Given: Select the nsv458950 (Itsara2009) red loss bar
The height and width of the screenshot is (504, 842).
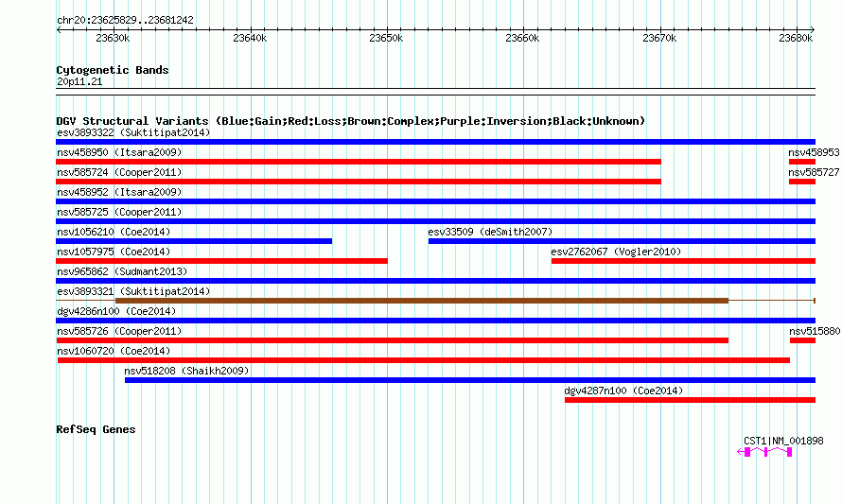Looking at the screenshot, I should (359, 162).
